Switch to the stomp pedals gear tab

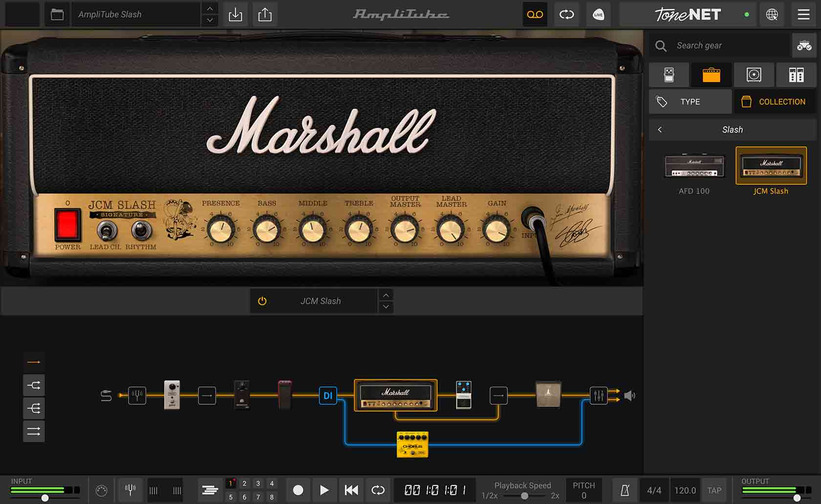pyautogui.click(x=669, y=75)
